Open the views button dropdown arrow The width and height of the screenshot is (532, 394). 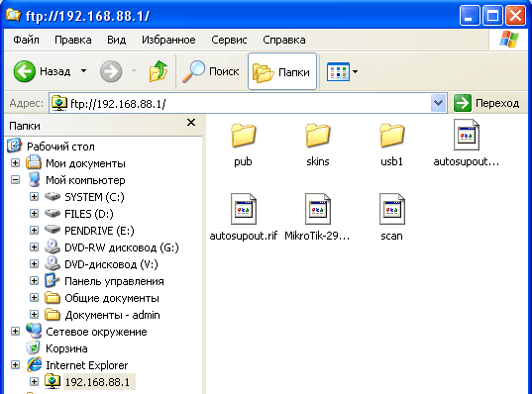355,72
